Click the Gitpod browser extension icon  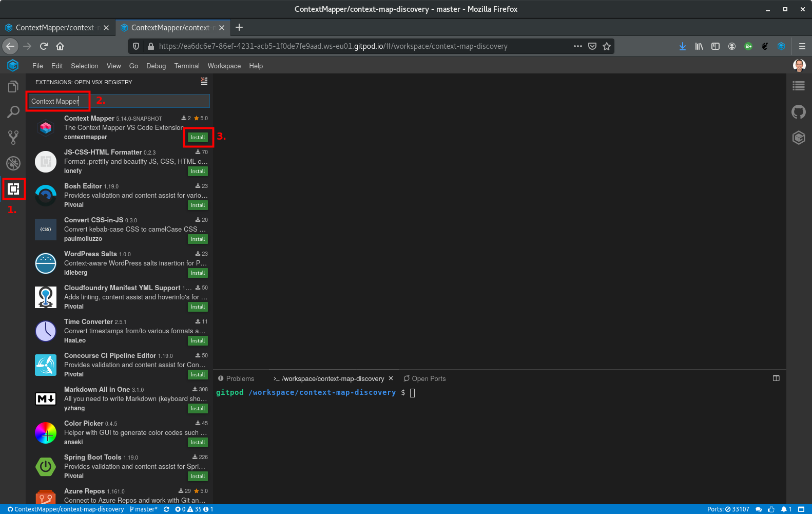(781, 46)
